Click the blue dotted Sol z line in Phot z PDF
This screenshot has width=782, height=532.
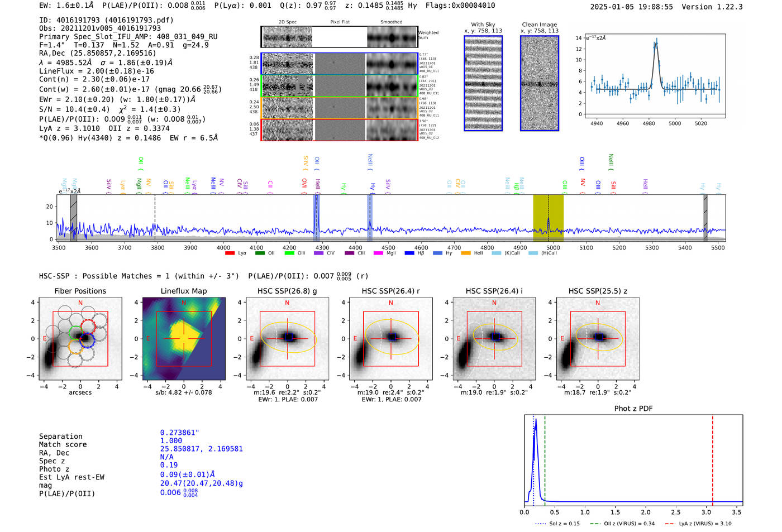(533, 460)
